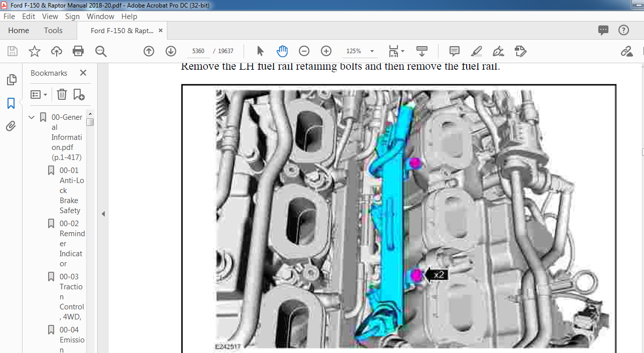
Task: Switch to the Home tab
Action: click(19, 31)
